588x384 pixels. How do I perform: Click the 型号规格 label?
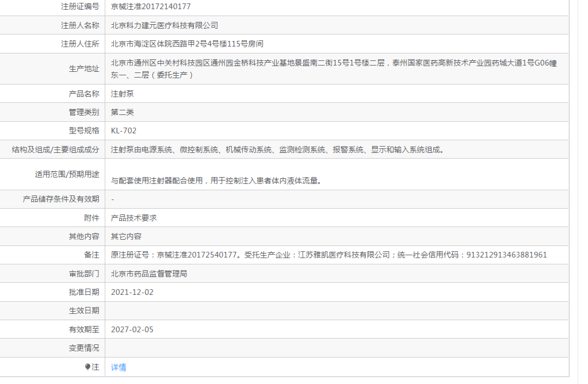click(84, 130)
